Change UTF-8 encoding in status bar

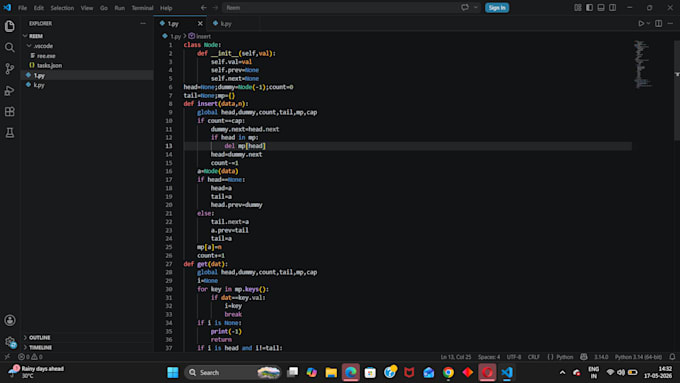[514, 357]
